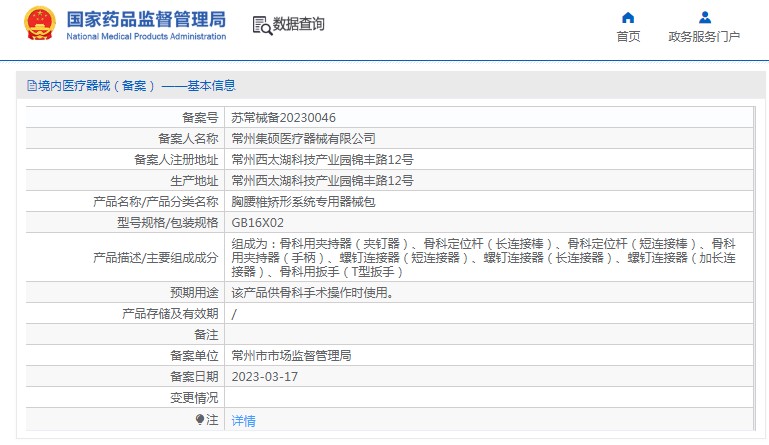
Task: Click the 首页 home icon
Action: 628,18
